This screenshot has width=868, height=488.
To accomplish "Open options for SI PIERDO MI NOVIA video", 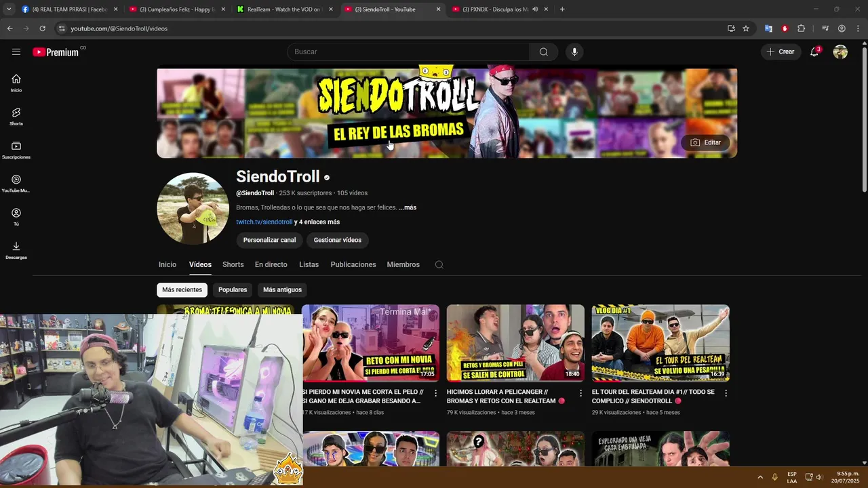I will pyautogui.click(x=435, y=393).
